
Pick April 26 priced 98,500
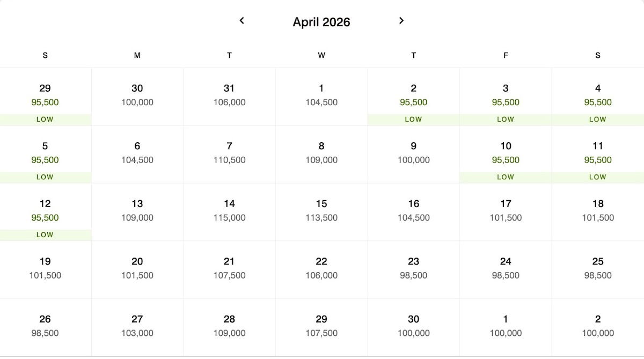(x=45, y=327)
